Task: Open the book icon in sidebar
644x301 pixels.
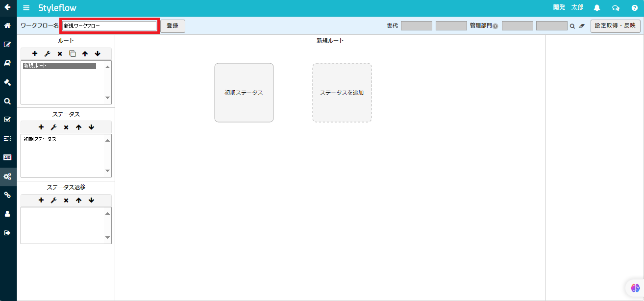Action: pyautogui.click(x=7, y=63)
